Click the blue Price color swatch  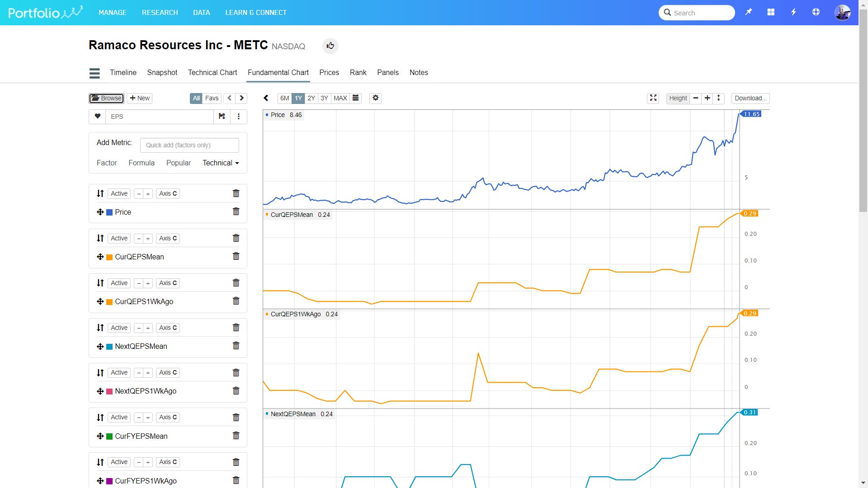tap(109, 212)
